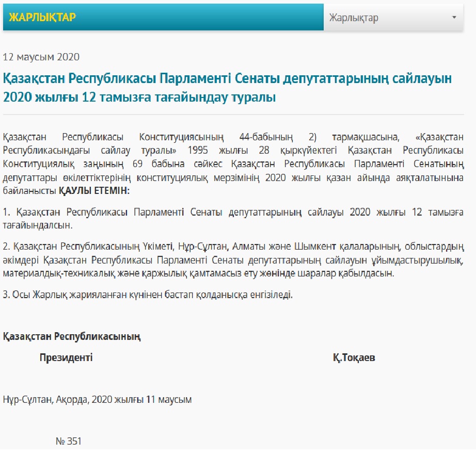Click the signature name Қ.Тоқаев

[354, 357]
